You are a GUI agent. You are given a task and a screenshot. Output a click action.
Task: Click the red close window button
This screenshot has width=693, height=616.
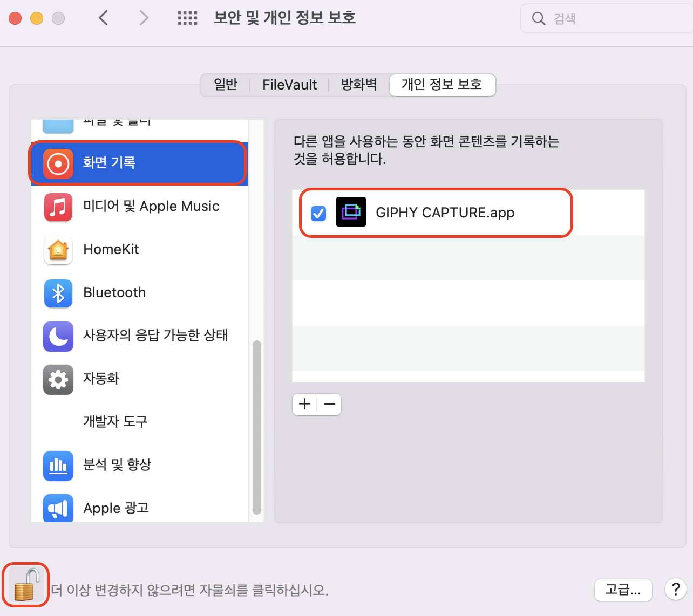coord(15,18)
